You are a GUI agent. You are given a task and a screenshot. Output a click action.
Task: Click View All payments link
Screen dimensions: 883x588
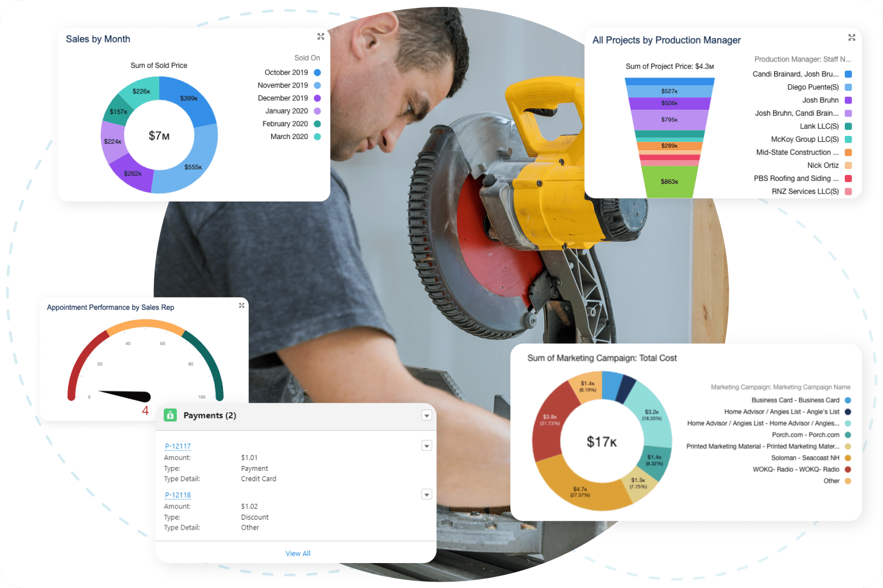pyautogui.click(x=298, y=554)
